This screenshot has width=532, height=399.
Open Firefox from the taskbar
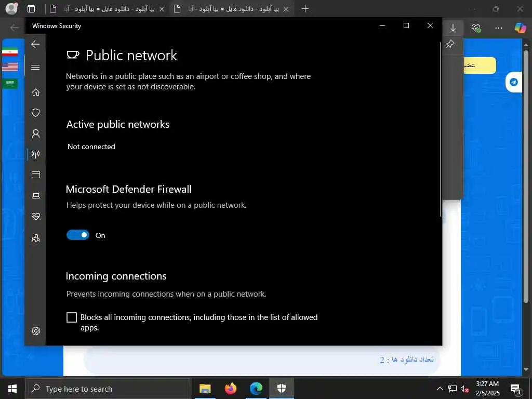point(230,389)
